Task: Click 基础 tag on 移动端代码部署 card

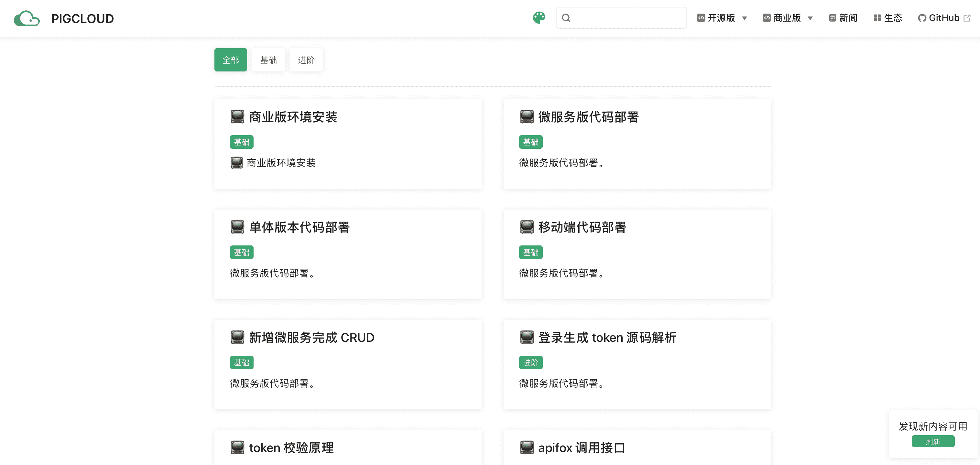Action: 531,252
